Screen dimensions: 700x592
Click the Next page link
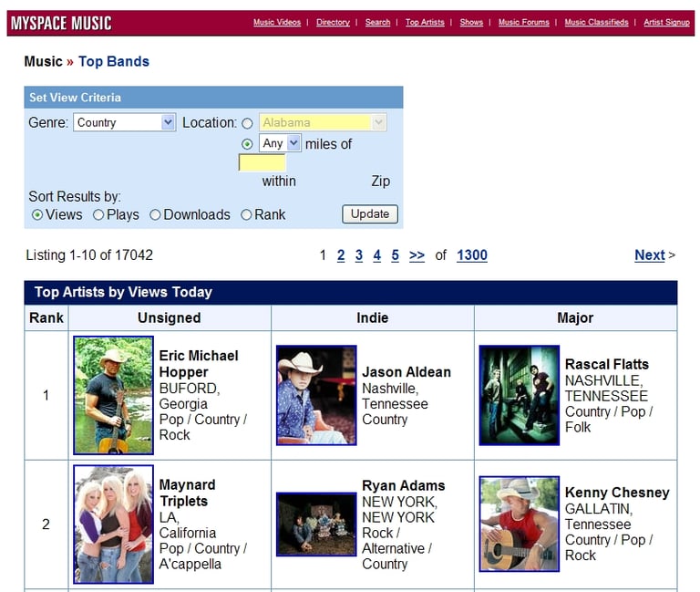pyautogui.click(x=650, y=255)
